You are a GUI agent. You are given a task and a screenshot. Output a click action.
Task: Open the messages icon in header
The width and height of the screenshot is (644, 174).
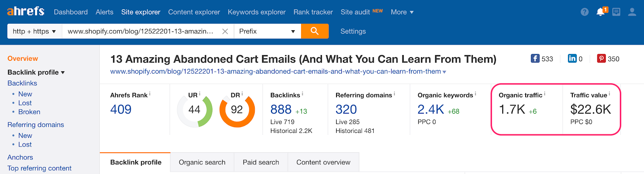(616, 12)
